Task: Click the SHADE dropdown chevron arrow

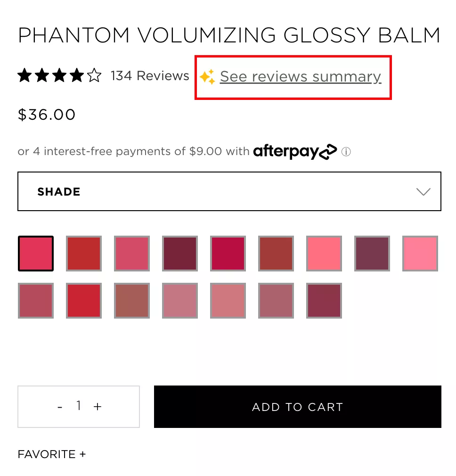Action: click(x=423, y=192)
